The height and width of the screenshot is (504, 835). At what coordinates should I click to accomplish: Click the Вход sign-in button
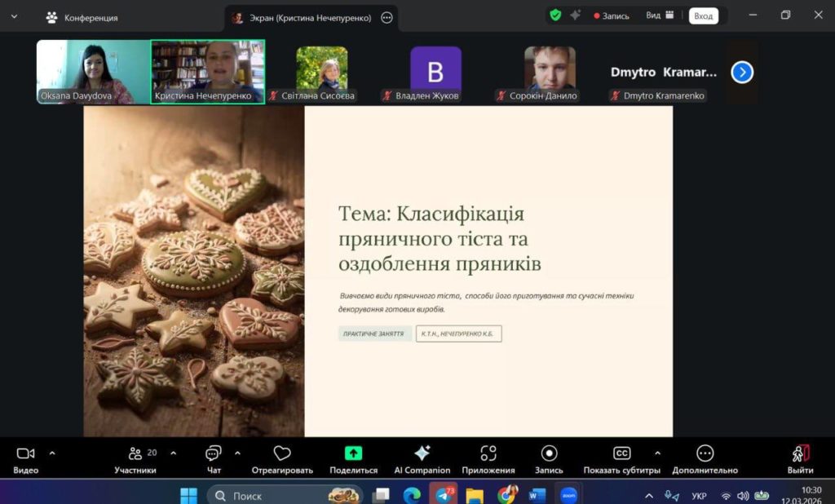703,15
